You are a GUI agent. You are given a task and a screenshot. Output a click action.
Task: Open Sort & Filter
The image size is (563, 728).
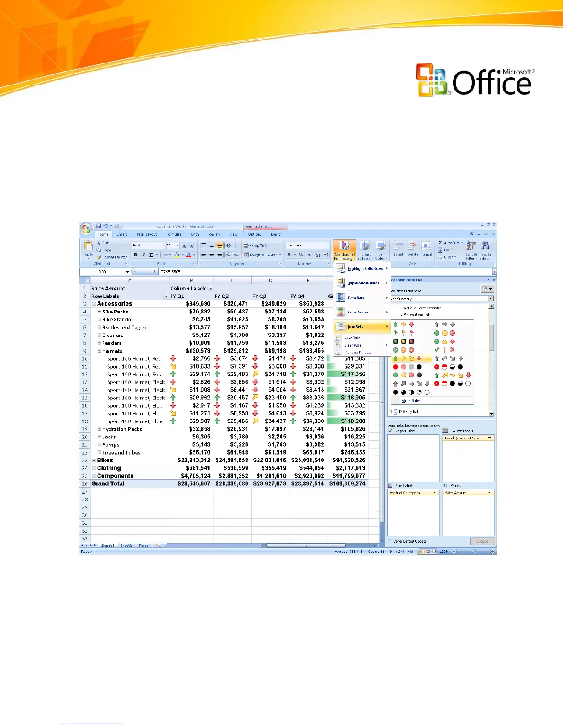coord(471,250)
